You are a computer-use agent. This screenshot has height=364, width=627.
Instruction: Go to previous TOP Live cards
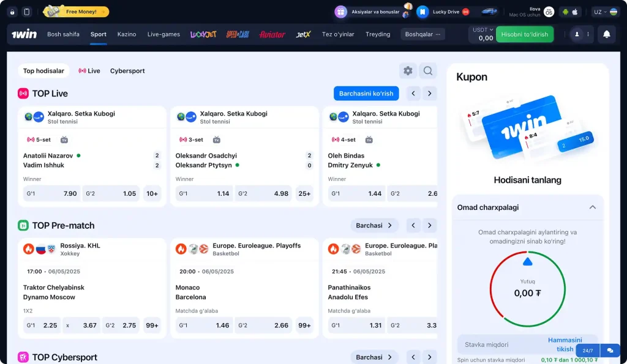413,94
